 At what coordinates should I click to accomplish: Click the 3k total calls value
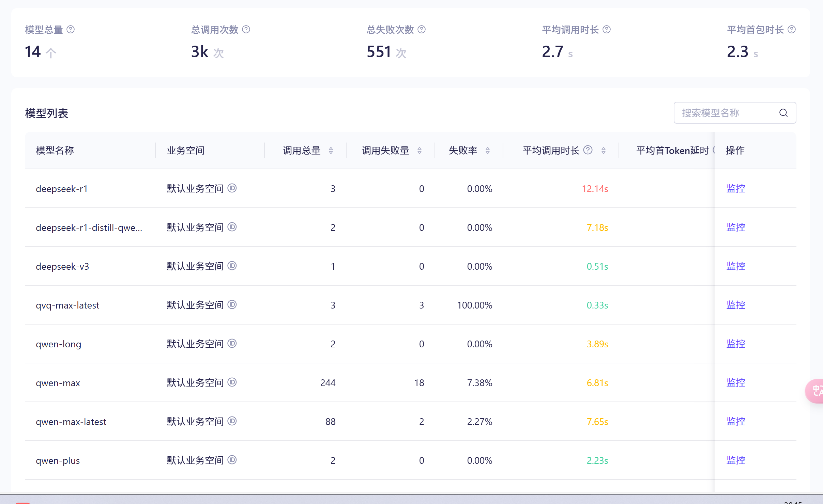point(200,52)
